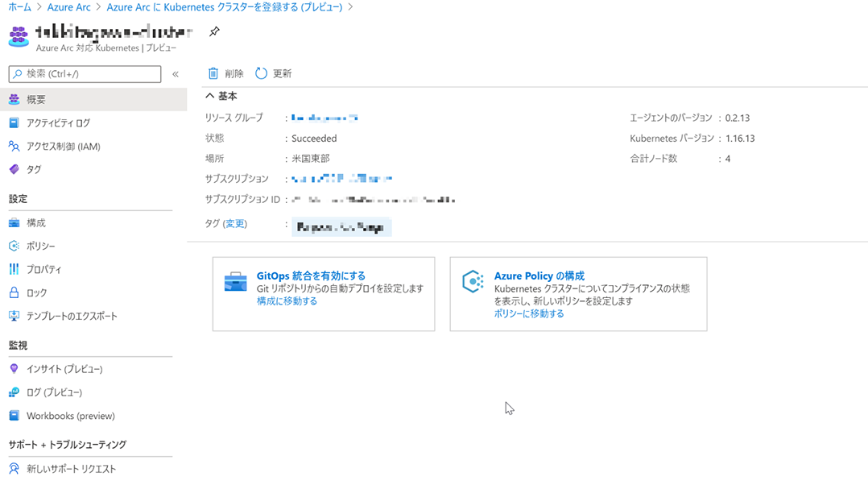868x485 pixels.
Task: Click the GitOps card toolbox icon
Action: coord(236,281)
